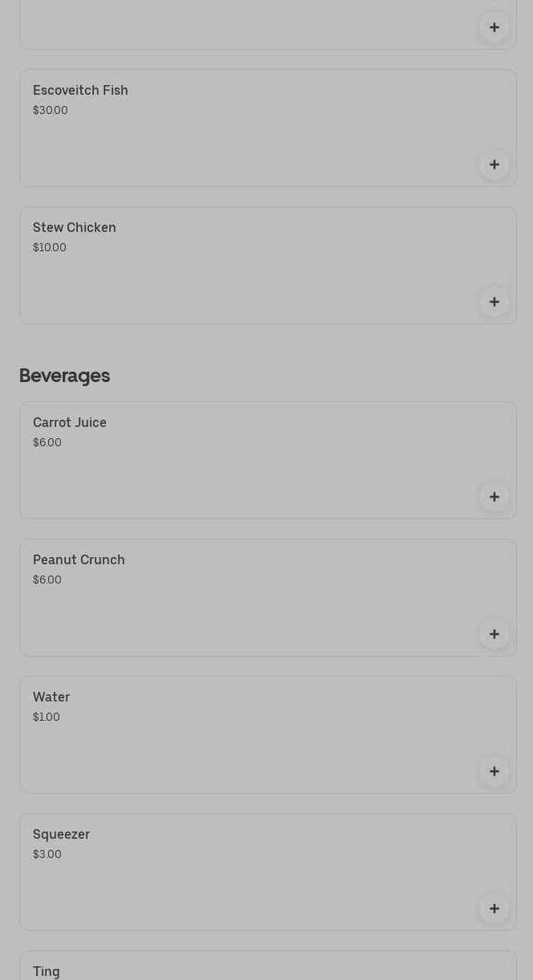Open the Squeezer item title
The height and width of the screenshot is (980, 533).
point(61,835)
